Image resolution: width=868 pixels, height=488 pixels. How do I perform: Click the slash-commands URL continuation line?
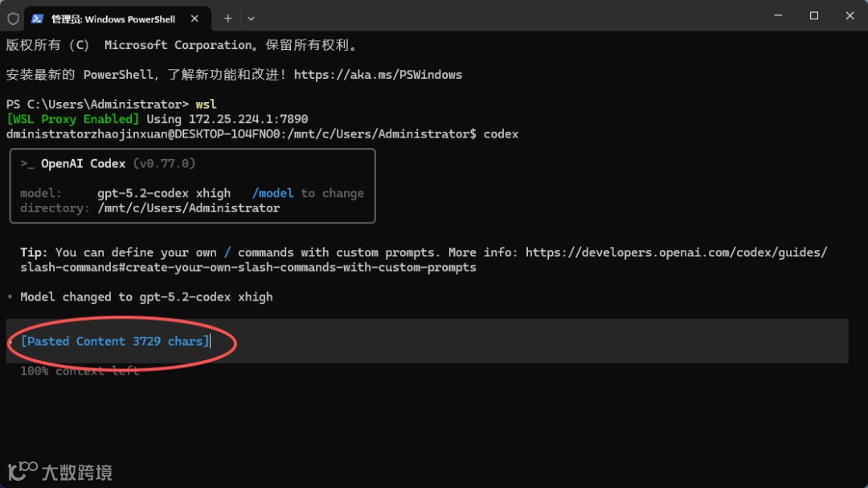tap(248, 268)
